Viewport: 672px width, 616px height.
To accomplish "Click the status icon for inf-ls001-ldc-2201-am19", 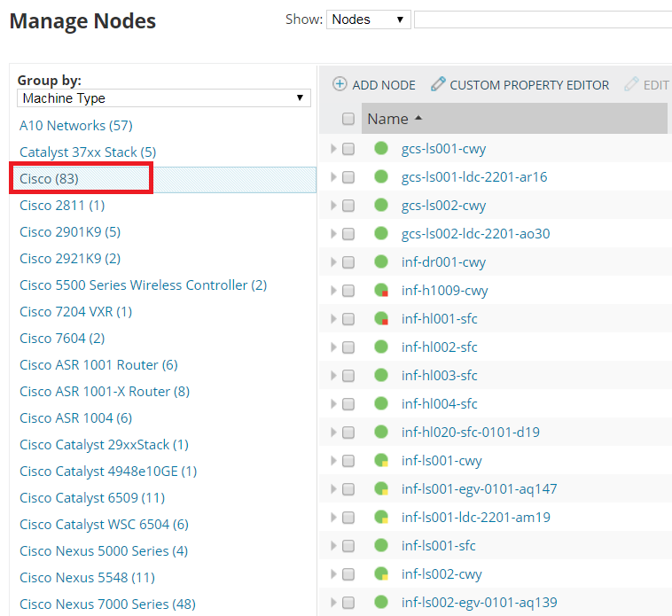I will click(x=381, y=517).
